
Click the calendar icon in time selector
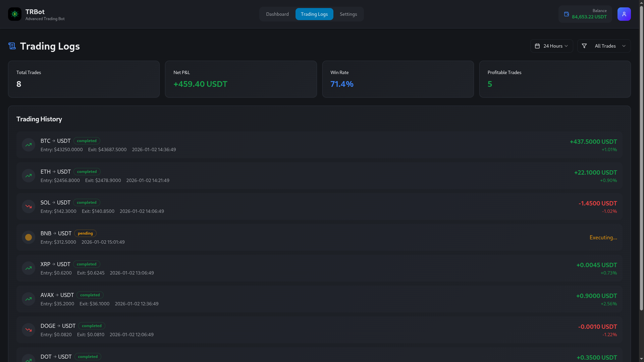pos(537,46)
